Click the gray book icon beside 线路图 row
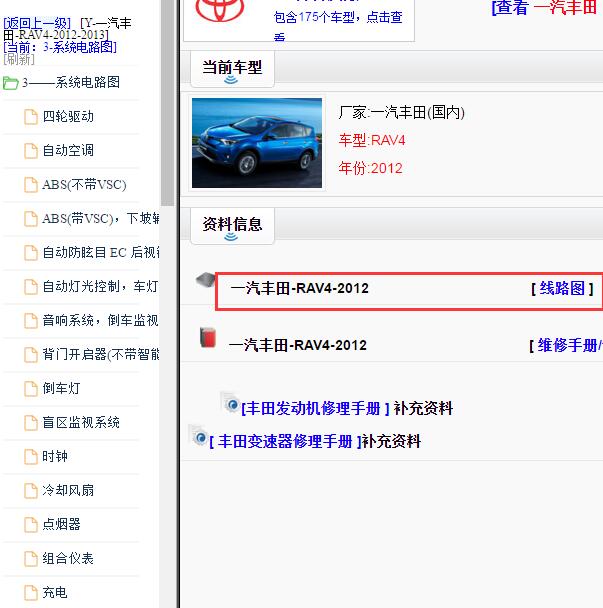This screenshot has height=608, width=603. 206,280
